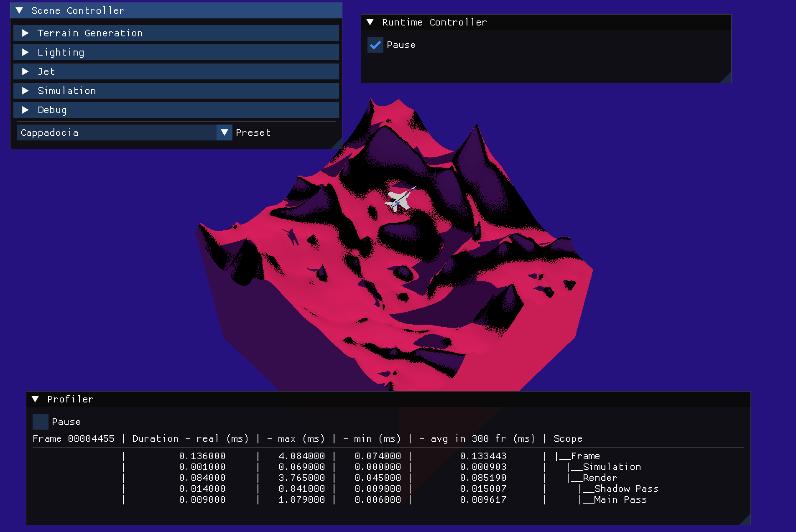Click the Scene Controller title bar
Image resolution: width=796 pixels, height=532 pixels.
coord(78,10)
